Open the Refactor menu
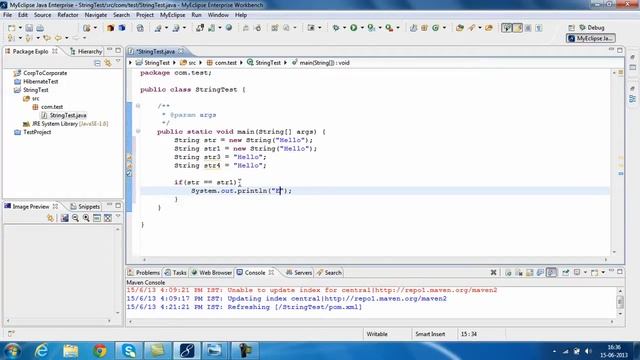640x360 pixels. (x=68, y=15)
